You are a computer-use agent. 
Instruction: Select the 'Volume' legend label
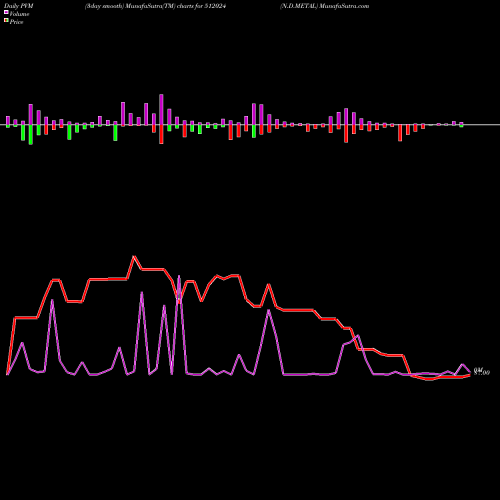coord(19,14)
